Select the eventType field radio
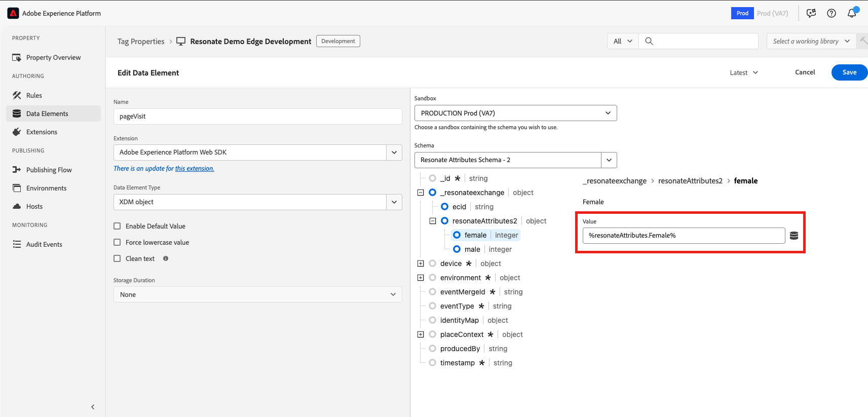 pos(432,306)
